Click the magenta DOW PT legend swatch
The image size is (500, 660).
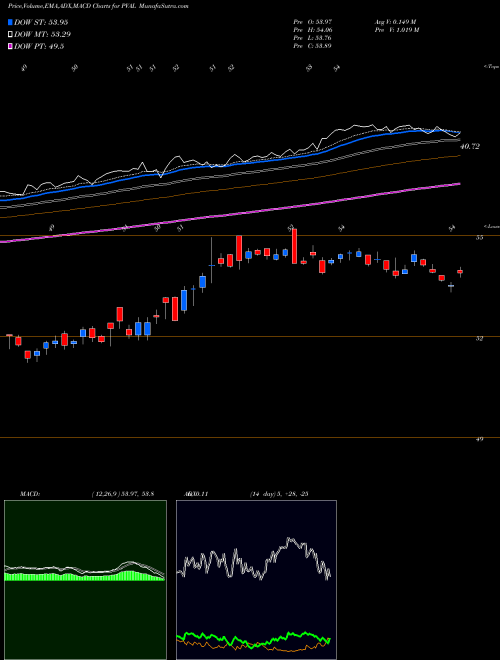pyautogui.click(x=10, y=47)
